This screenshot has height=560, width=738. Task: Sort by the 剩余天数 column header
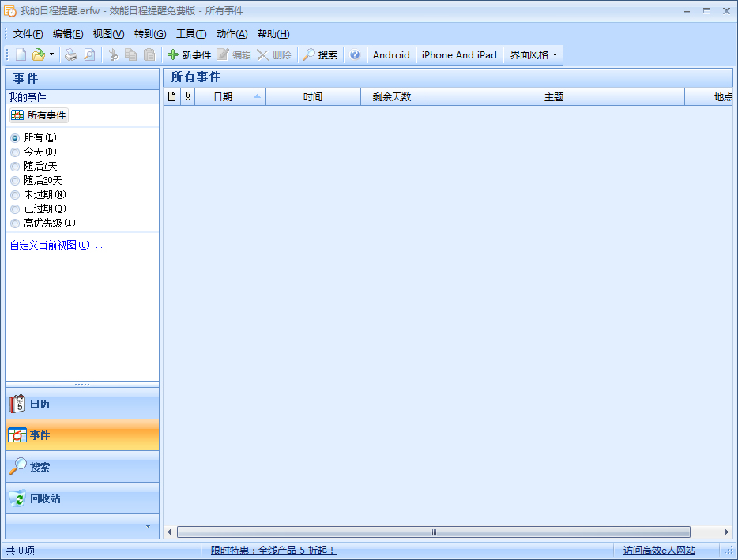tap(392, 97)
